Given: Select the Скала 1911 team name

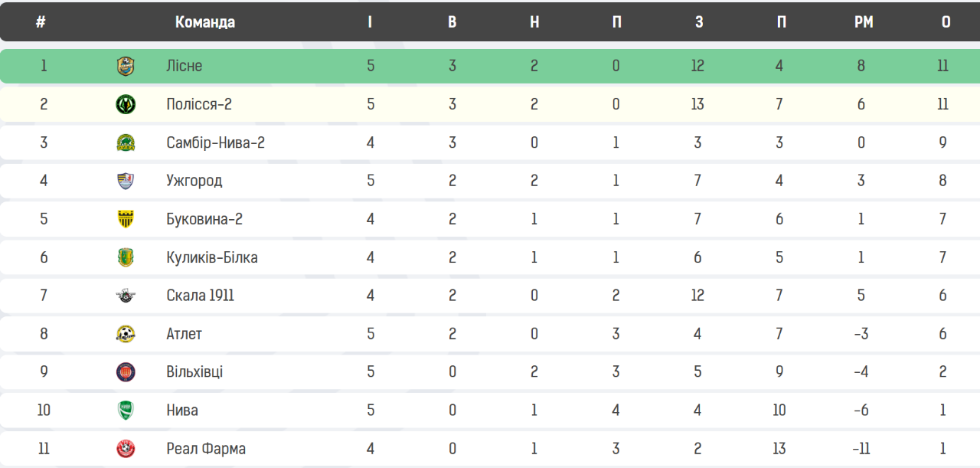Looking at the screenshot, I should click(x=201, y=296).
